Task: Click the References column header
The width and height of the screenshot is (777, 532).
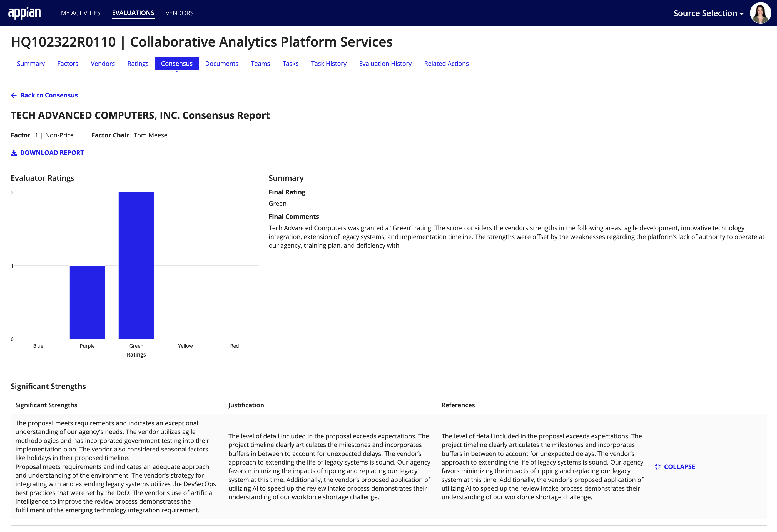Action: [458, 405]
